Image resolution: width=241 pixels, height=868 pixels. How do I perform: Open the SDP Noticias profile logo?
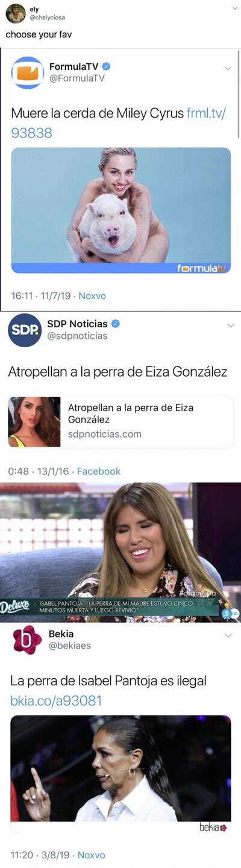tap(25, 330)
